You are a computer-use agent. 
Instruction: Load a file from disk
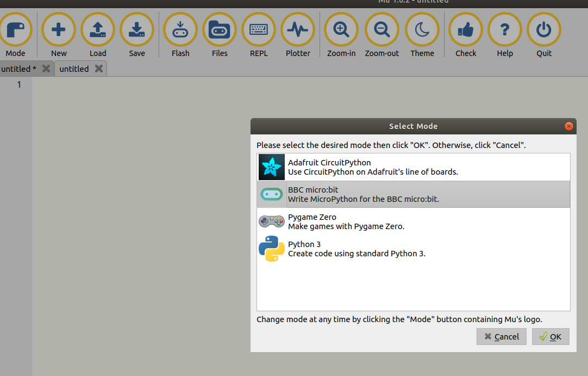(97, 35)
